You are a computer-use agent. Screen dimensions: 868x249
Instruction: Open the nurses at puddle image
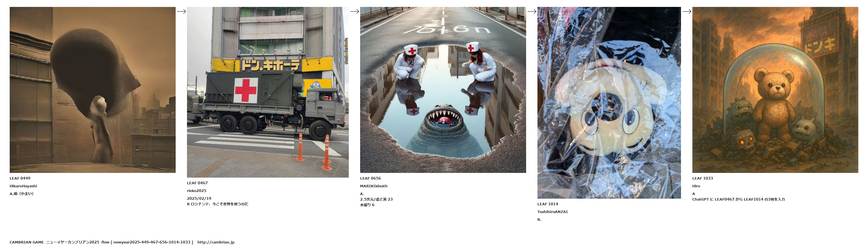pos(443,90)
